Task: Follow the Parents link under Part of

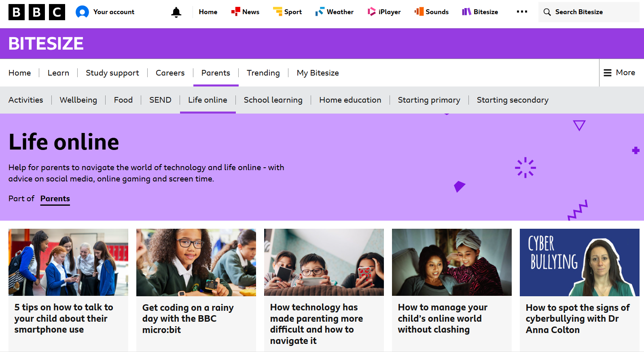Action: 55,199
